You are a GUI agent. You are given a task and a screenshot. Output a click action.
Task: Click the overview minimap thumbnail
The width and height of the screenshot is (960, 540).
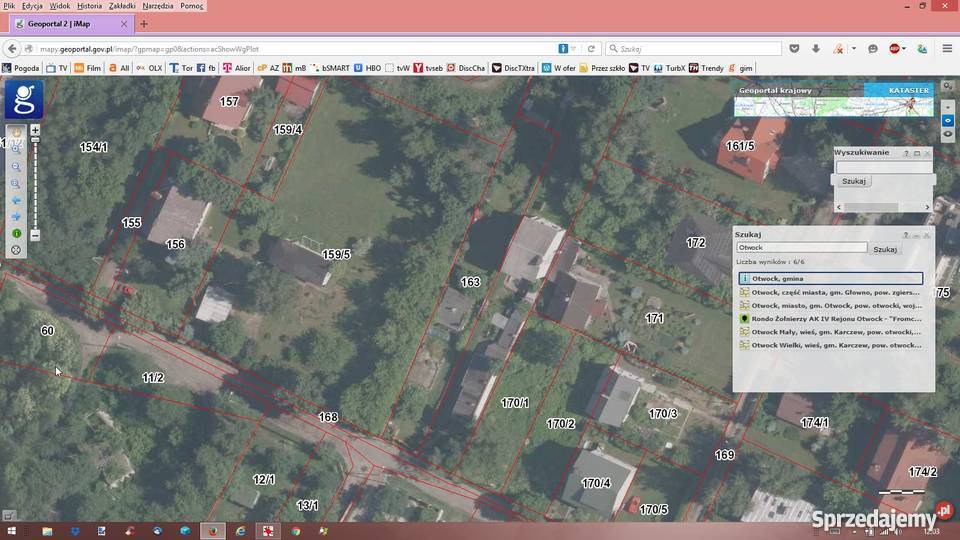(834, 107)
